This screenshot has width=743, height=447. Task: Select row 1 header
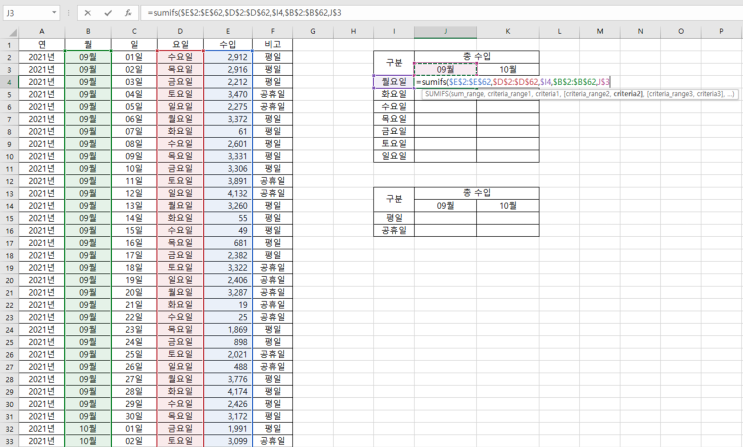(9, 45)
